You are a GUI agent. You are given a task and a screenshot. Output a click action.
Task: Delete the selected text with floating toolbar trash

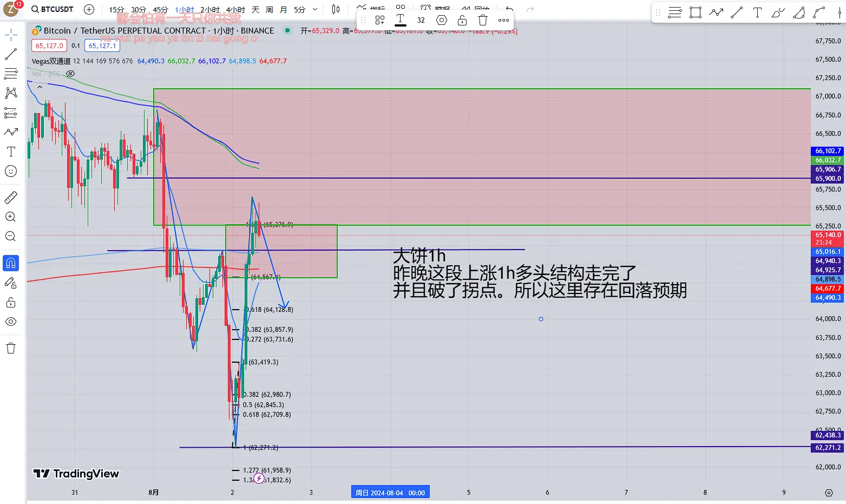pos(483,20)
